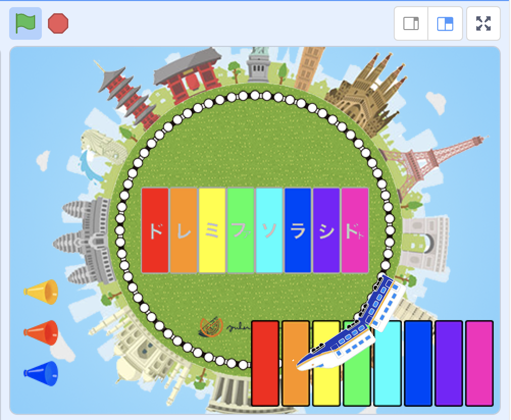The width and height of the screenshot is (511, 420).
Task: Click the unlabeled magenta bar at bottom
Action: click(x=479, y=363)
